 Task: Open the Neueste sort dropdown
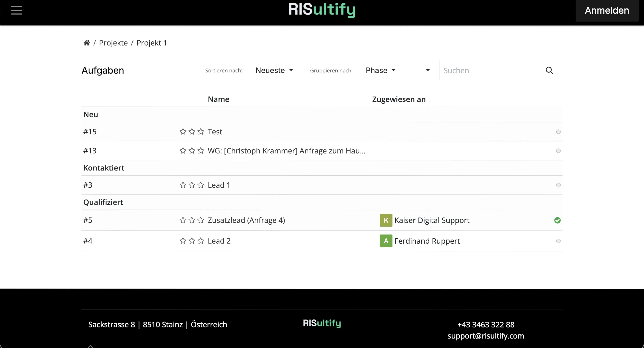click(x=274, y=70)
